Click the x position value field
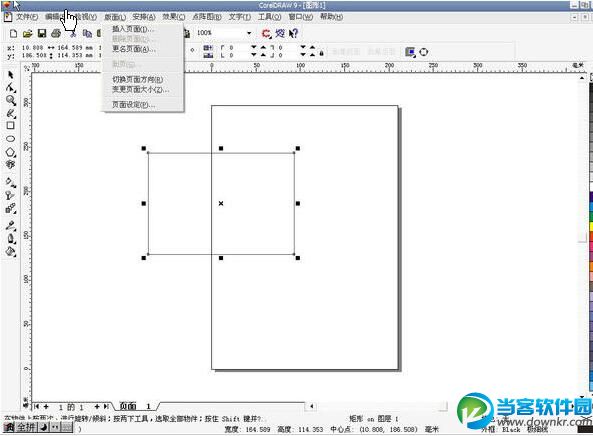 tap(32, 48)
